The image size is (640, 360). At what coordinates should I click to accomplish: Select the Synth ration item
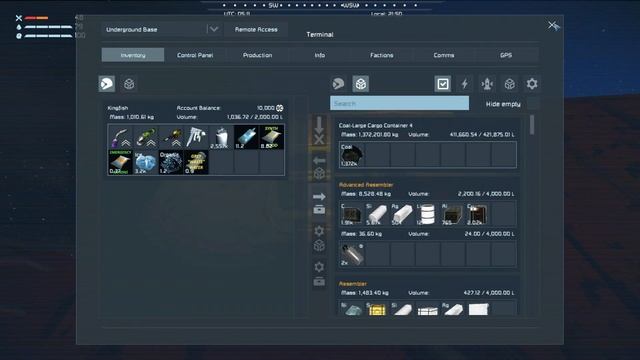[272, 137]
